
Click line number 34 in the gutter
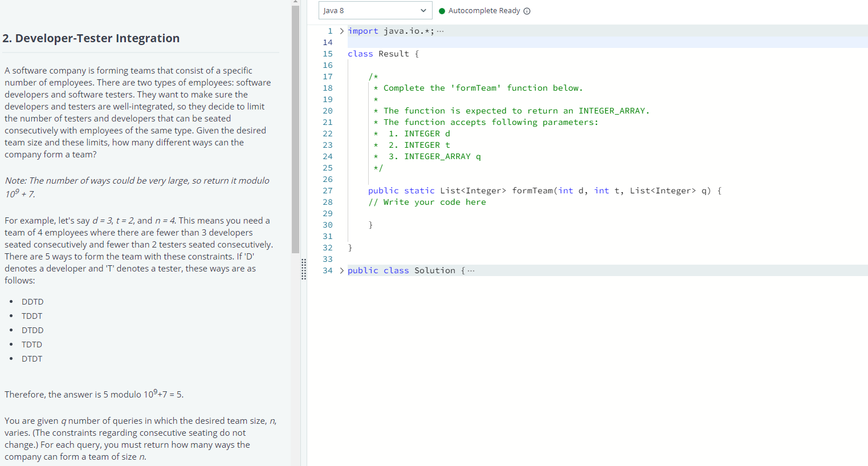pyautogui.click(x=328, y=270)
